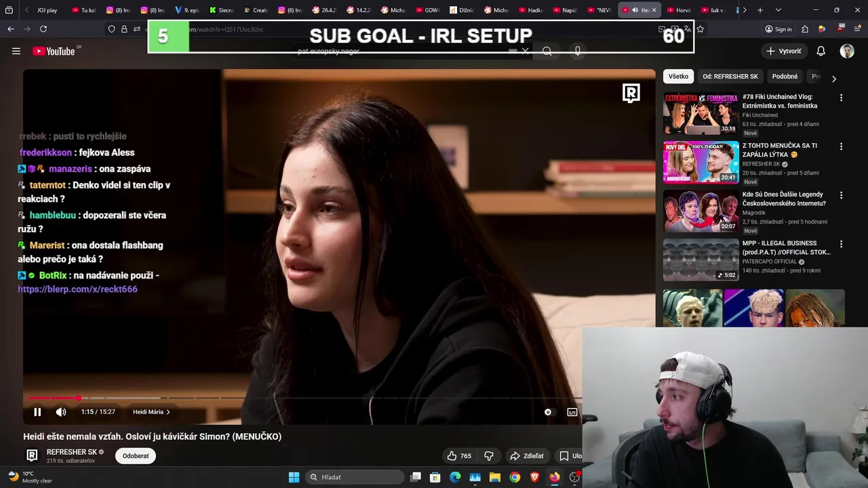
Task: Open the Windows Start menu
Action: coord(294,477)
